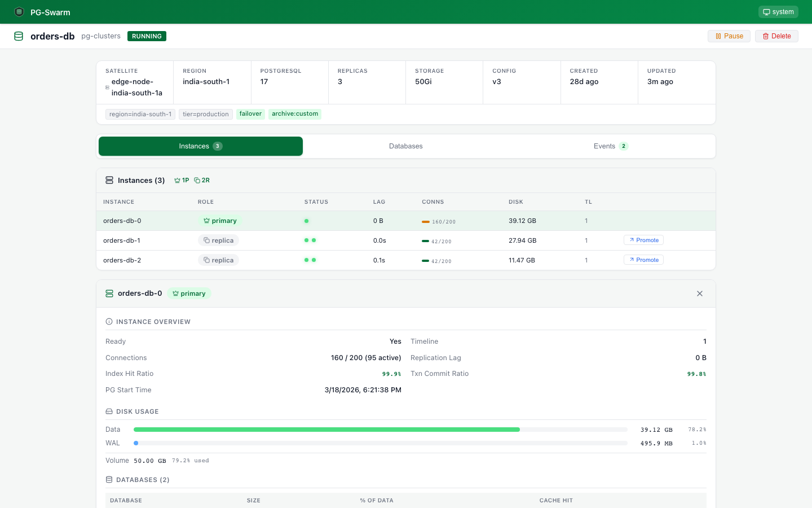The image size is (812, 508).
Task: Select the orders-db-0 instance row
Action: 406,221
